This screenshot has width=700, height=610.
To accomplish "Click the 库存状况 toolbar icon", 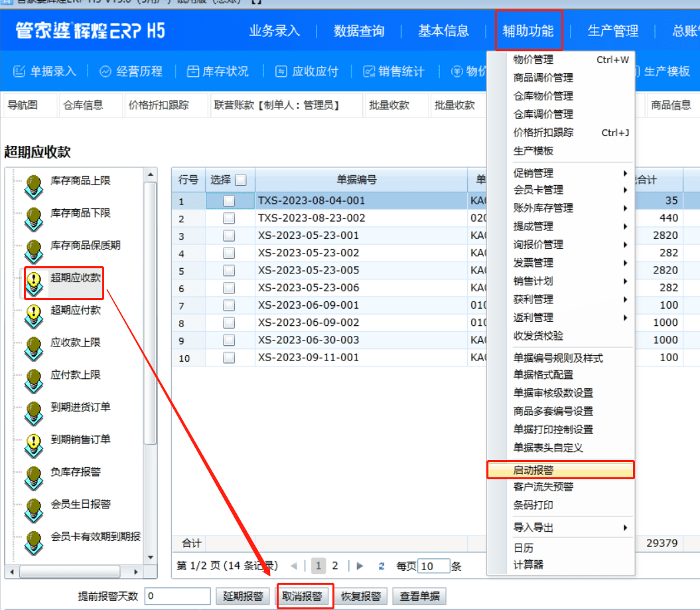I will [192, 72].
